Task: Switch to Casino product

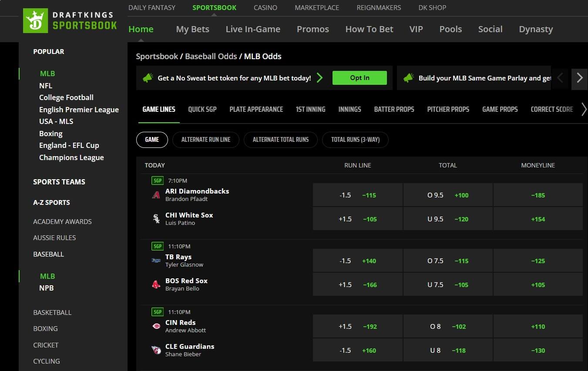Action: pyautogui.click(x=265, y=7)
